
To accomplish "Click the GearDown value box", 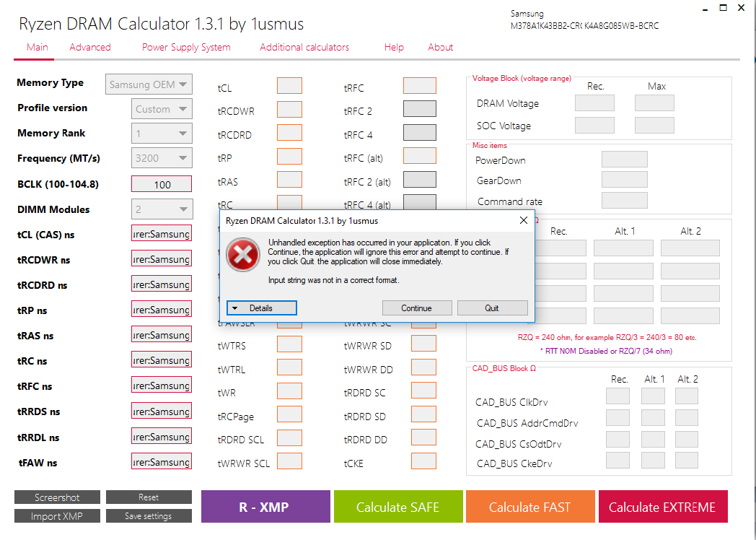I will click(625, 180).
